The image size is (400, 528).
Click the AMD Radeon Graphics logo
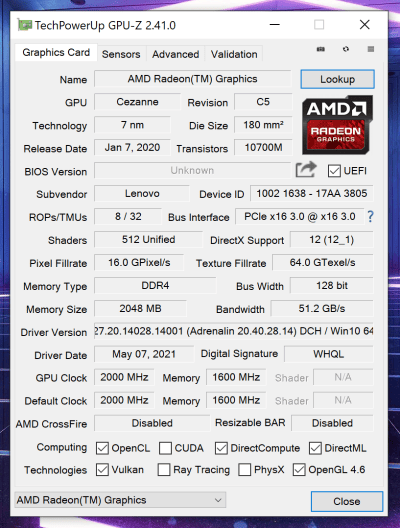point(337,125)
